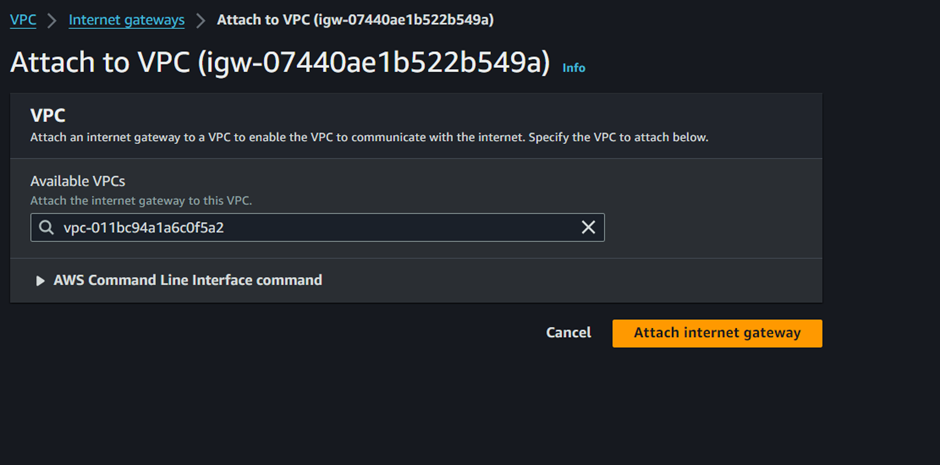This screenshot has width=940, height=465.
Task: Expand AWS Command Line Interface command triangle
Action: click(40, 280)
